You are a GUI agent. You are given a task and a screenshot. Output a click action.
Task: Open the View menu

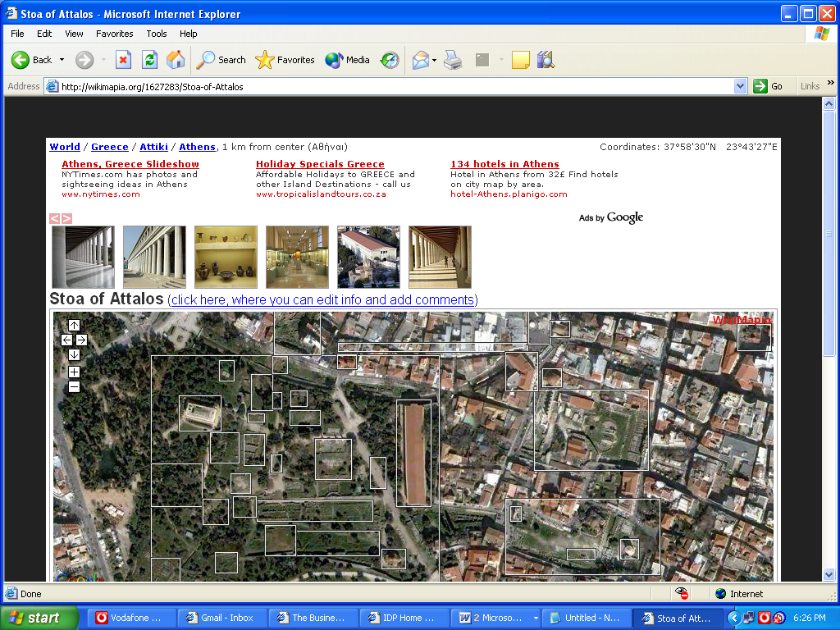point(74,34)
